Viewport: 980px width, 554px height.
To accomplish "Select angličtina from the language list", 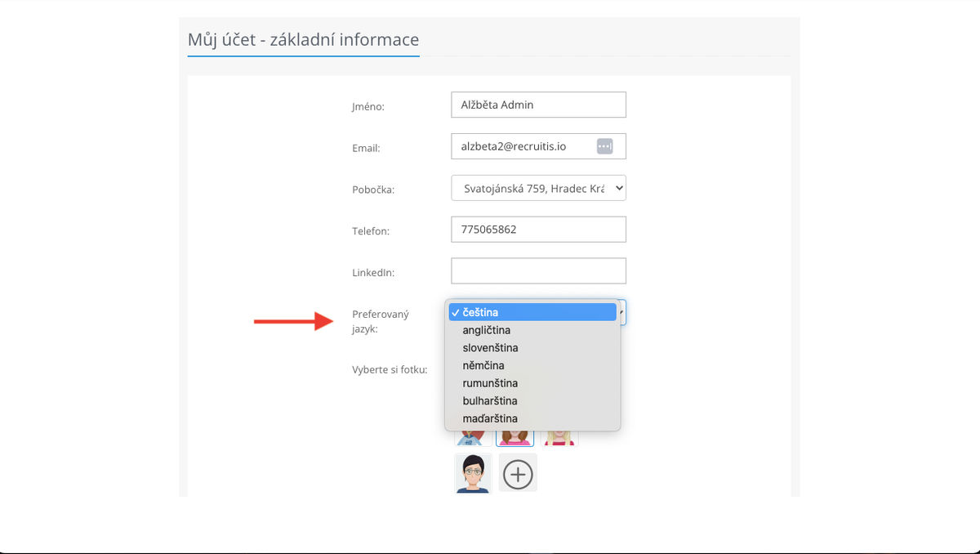I will (x=532, y=330).
